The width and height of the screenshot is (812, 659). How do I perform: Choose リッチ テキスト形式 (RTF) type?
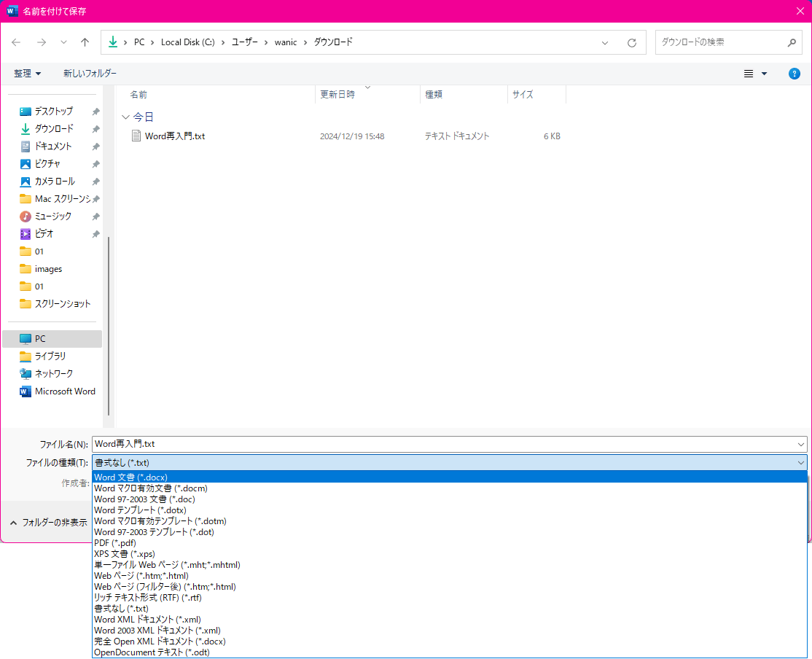[450, 597]
